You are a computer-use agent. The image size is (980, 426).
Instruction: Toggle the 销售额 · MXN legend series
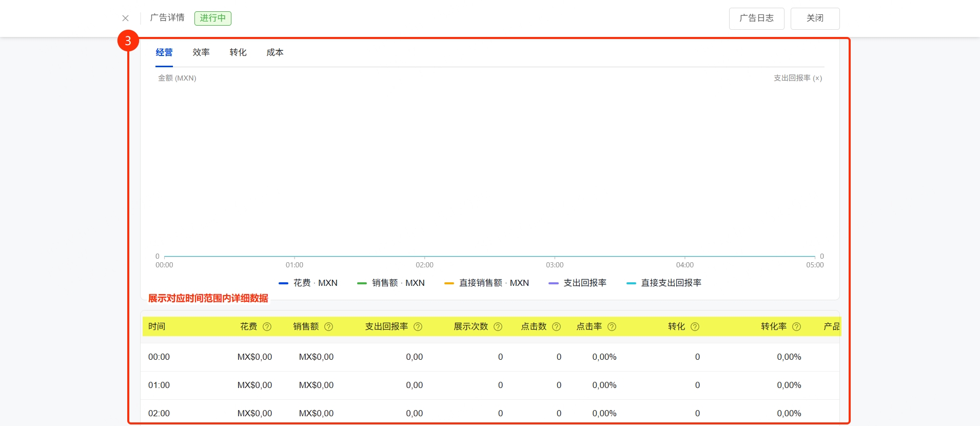391,283
